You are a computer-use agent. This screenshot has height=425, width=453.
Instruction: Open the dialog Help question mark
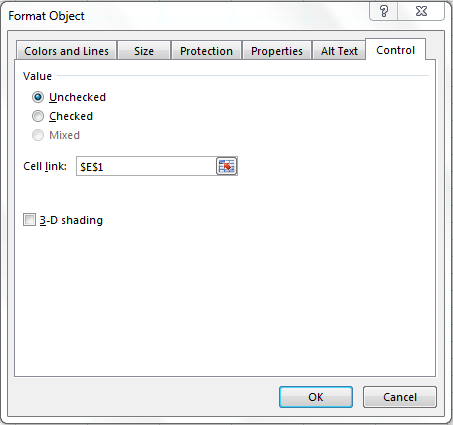coord(384,11)
